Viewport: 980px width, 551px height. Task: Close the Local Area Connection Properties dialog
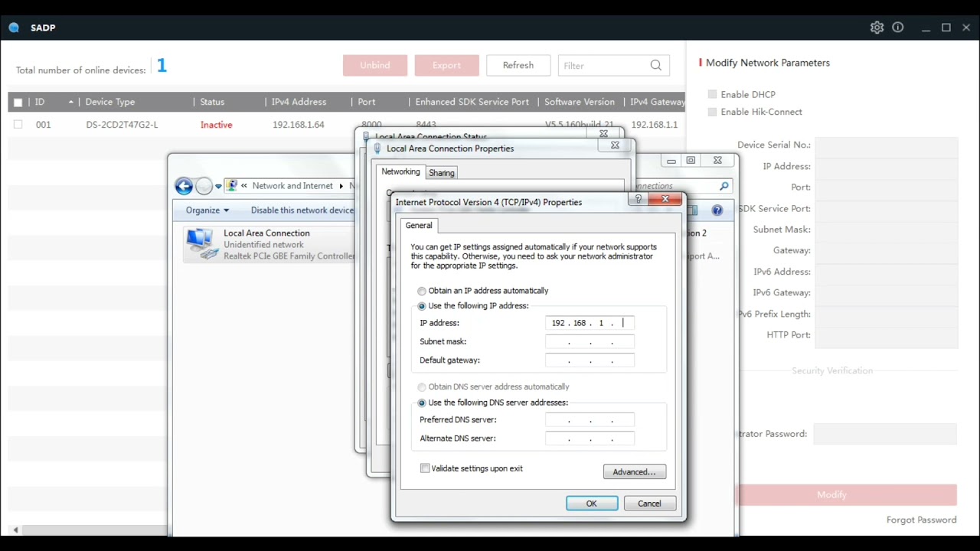point(615,145)
